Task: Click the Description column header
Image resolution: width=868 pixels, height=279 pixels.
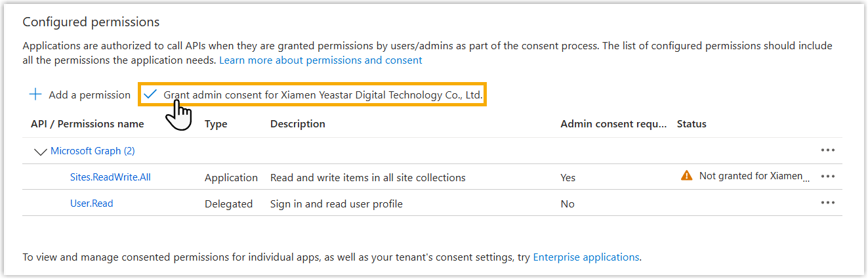Action: (x=297, y=124)
